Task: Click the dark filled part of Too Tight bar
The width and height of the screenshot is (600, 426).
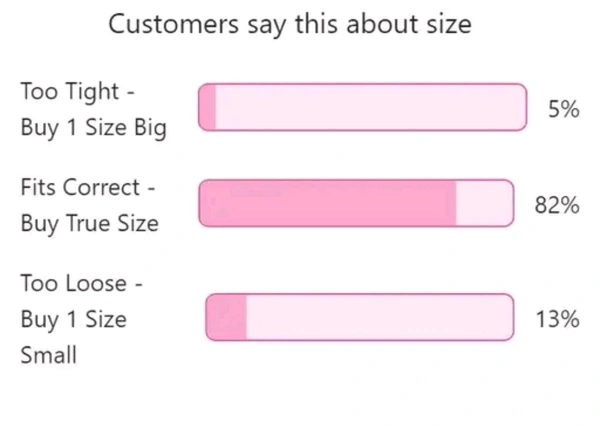Action: pyautogui.click(x=207, y=107)
